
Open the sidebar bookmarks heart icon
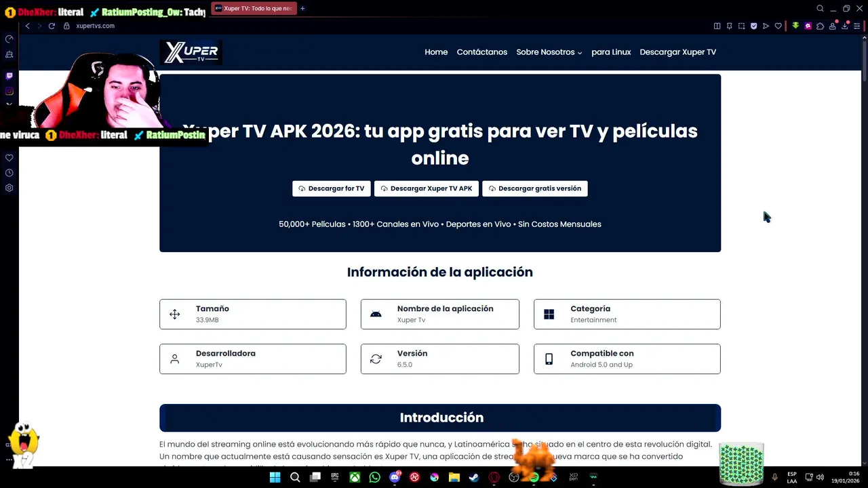point(9,158)
